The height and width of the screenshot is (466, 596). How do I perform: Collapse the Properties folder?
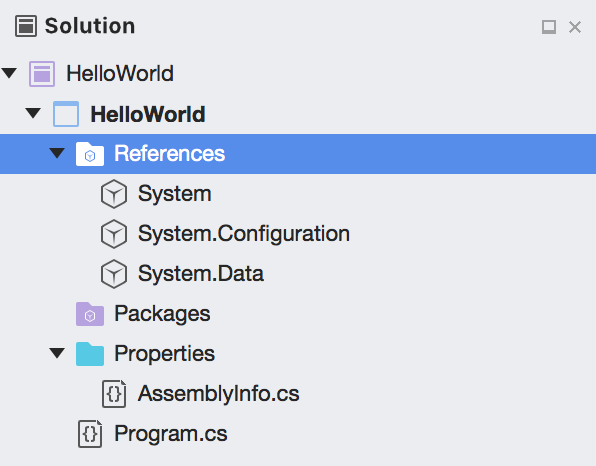click(57, 353)
